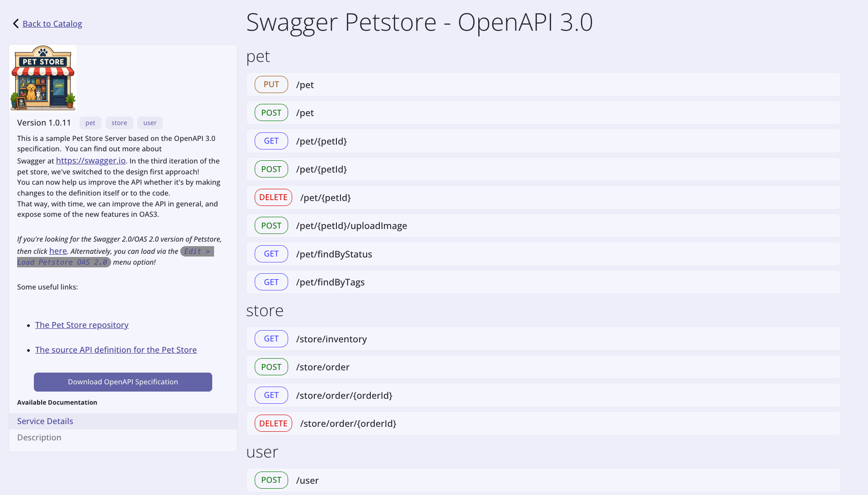The height and width of the screenshot is (495, 868).
Task: Expand the POST /pet/{petId} operation
Action: [543, 169]
